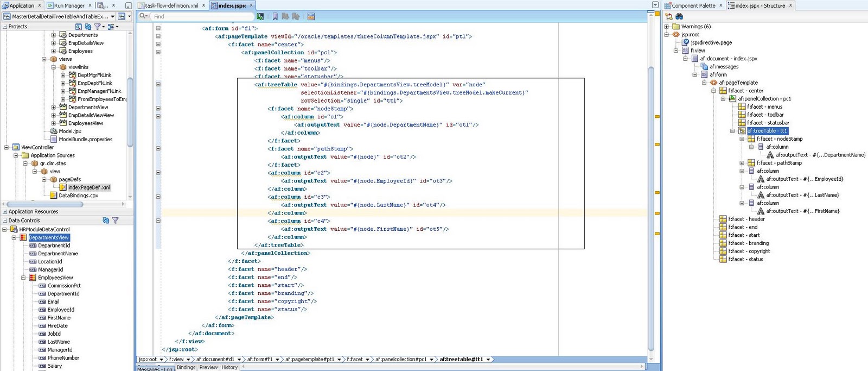Open the Component Palette tab
This screenshot has height=371, width=868.
coord(693,5)
